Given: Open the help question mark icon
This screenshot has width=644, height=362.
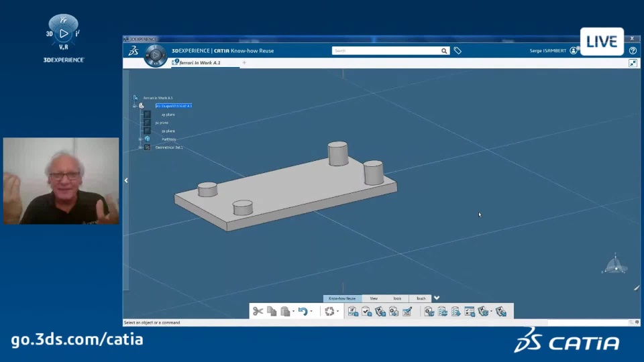Looking at the screenshot, I should click(x=633, y=51).
